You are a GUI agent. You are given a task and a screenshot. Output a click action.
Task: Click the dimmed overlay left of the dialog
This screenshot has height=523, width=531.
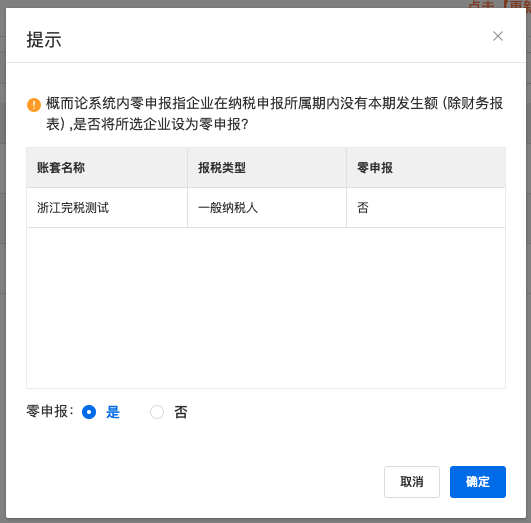[3, 262]
